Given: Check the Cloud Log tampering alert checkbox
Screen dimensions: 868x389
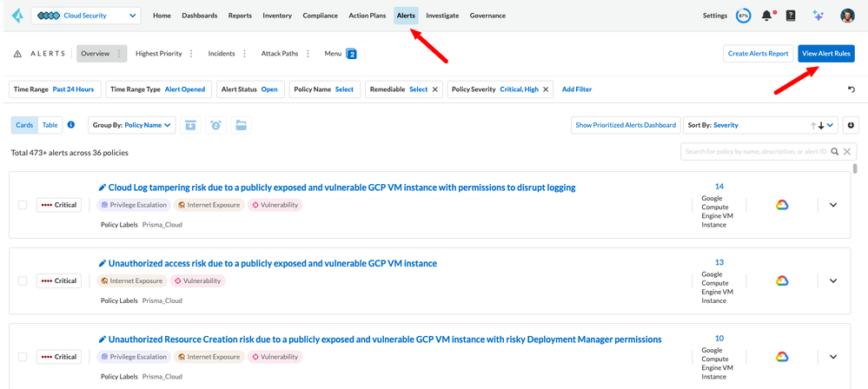Looking at the screenshot, I should [x=23, y=205].
